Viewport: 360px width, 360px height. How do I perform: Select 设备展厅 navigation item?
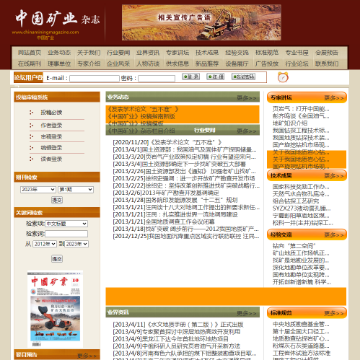coord(237,63)
